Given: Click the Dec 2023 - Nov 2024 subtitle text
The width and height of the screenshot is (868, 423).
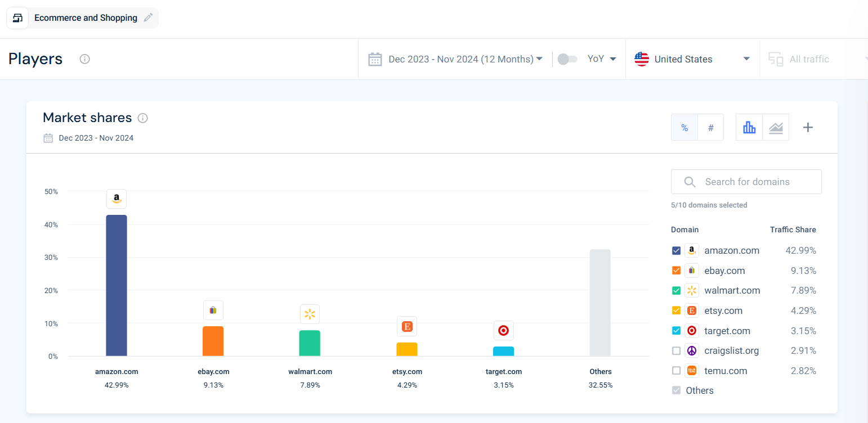Looking at the screenshot, I should 96,138.
